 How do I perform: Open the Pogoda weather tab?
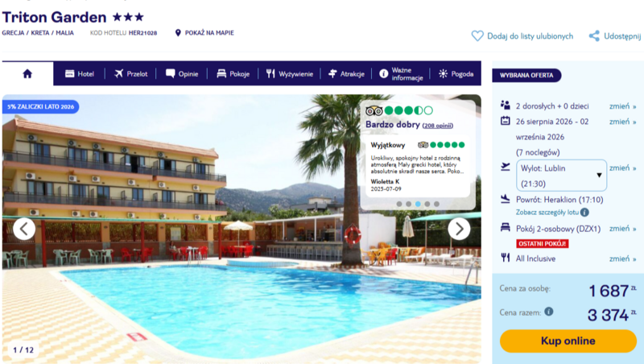click(x=456, y=74)
